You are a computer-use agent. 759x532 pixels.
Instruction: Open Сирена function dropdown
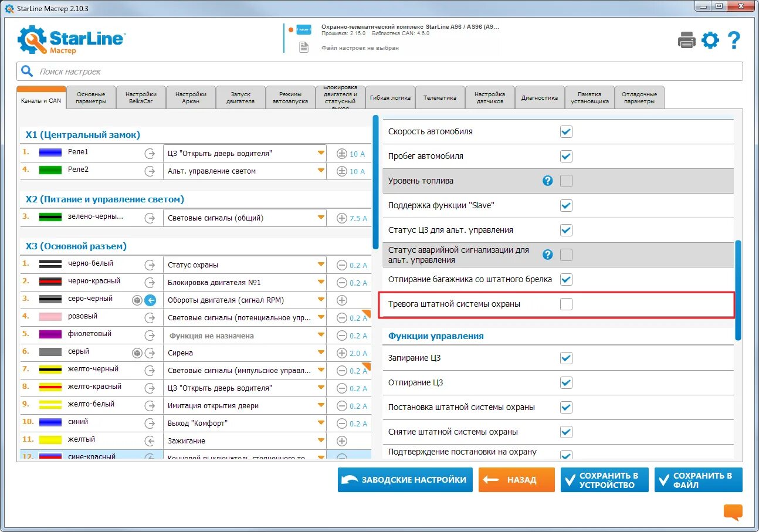(x=245, y=353)
